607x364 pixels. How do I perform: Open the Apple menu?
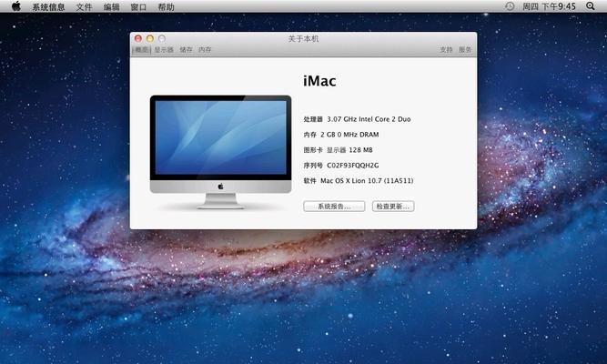[x=15, y=6]
